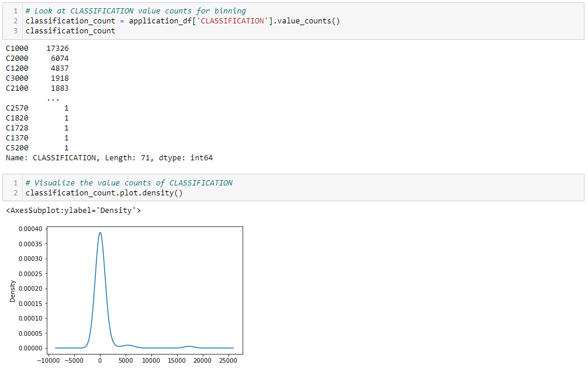588x375 pixels.
Task: Select the C2100 output row
Action: [37, 88]
